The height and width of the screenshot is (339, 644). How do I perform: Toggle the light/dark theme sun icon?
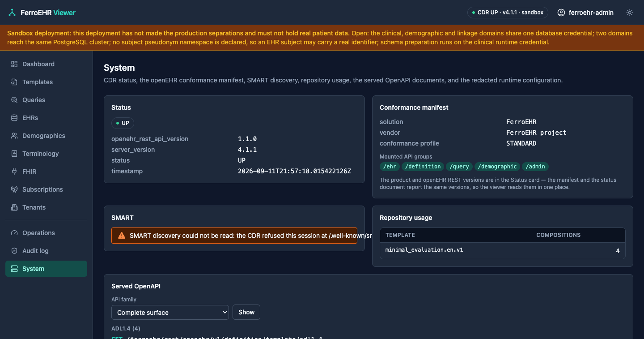(x=630, y=13)
